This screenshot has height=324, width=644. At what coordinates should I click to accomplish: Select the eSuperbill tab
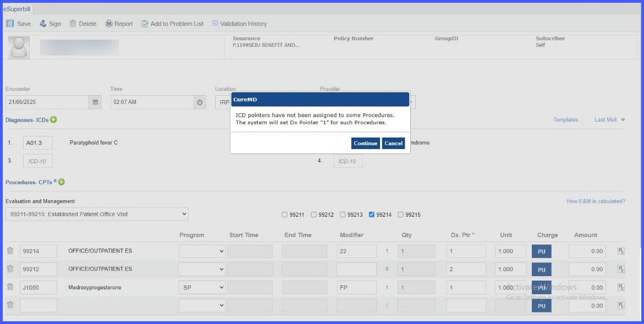coord(17,9)
